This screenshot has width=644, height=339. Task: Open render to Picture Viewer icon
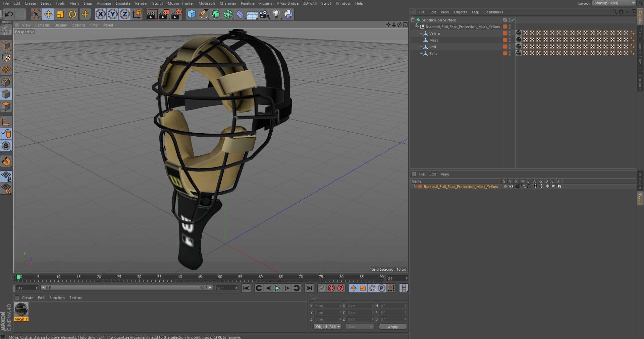164,14
